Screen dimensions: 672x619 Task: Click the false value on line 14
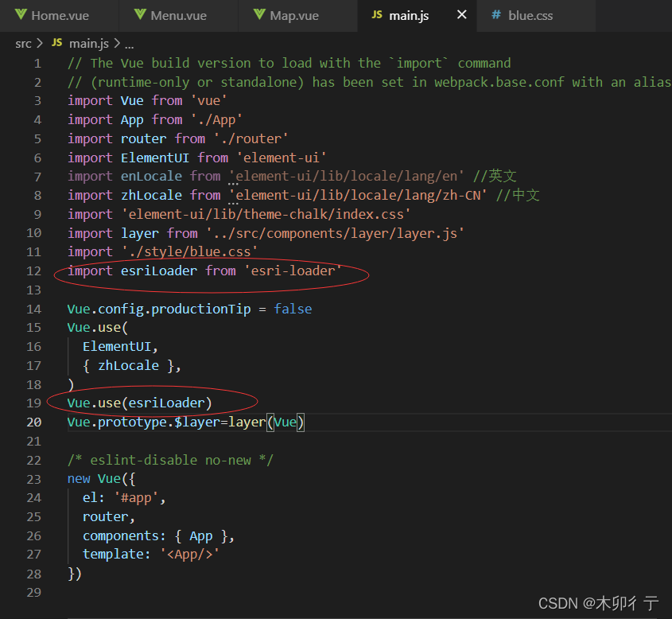coord(293,309)
